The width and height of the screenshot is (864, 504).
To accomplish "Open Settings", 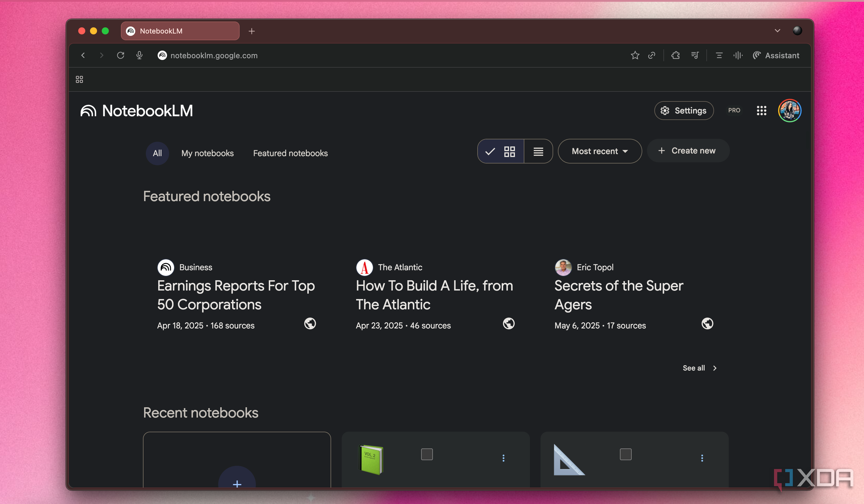I will point(684,110).
